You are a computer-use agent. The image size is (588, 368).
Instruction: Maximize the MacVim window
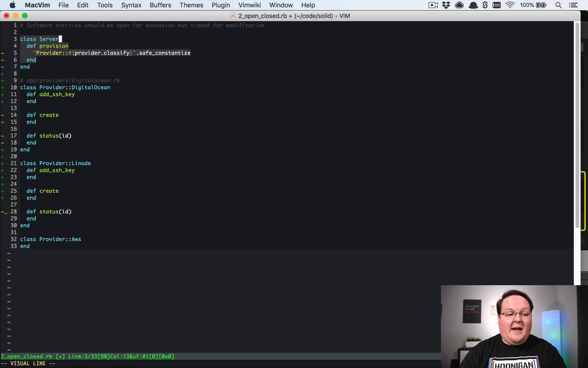pyautogui.click(x=25, y=16)
